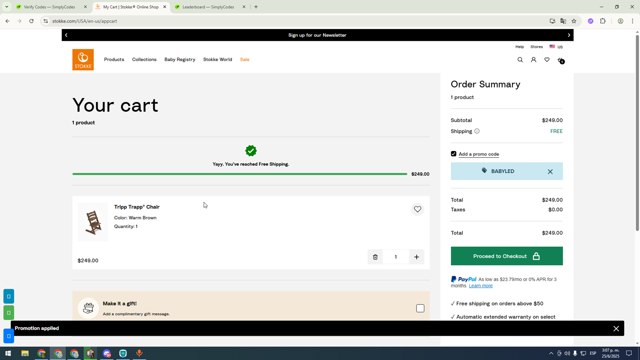Open the Stokke home logo

[x=83, y=60]
